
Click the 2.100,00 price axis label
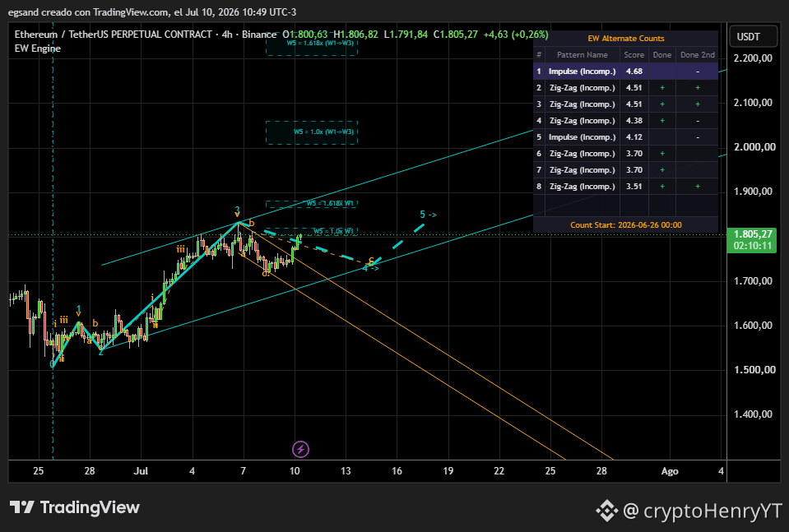coord(753,103)
